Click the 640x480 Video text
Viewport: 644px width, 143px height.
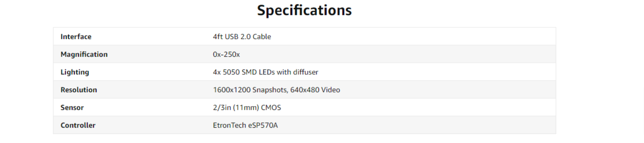(315, 90)
